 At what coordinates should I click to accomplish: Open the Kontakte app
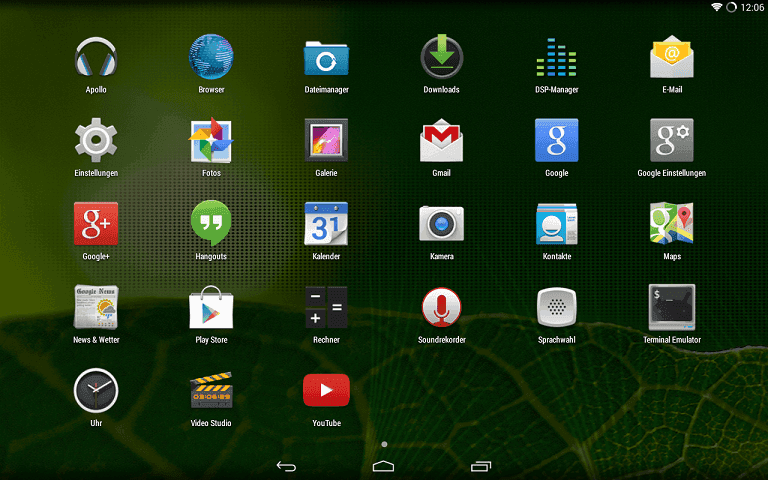pos(556,223)
